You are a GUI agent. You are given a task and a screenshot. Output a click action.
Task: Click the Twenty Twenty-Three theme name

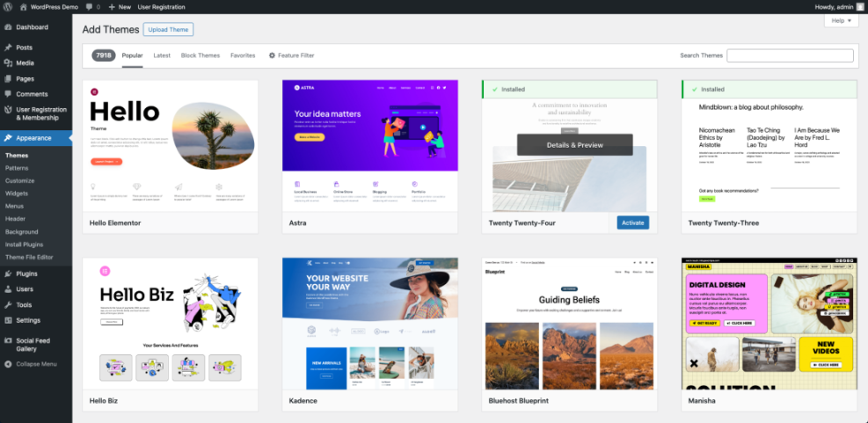[x=724, y=223]
